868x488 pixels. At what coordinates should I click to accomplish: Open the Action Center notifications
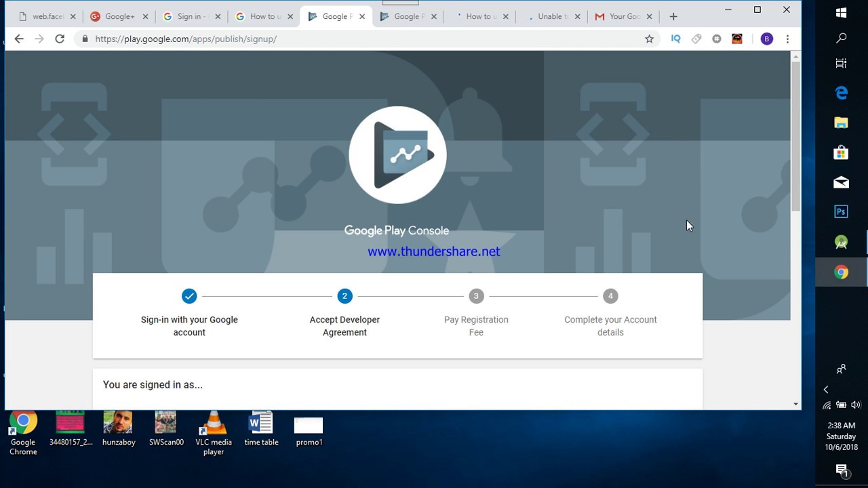point(842,470)
